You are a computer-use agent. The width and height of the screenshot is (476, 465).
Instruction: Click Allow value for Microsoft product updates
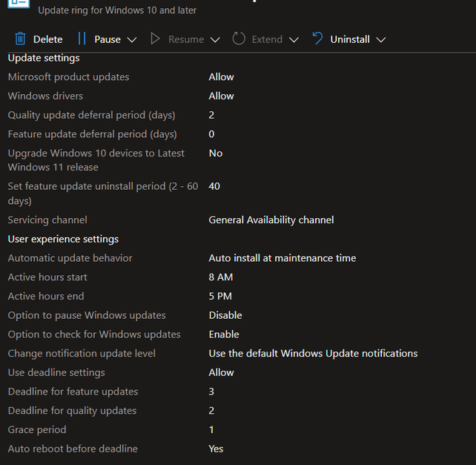pos(221,77)
